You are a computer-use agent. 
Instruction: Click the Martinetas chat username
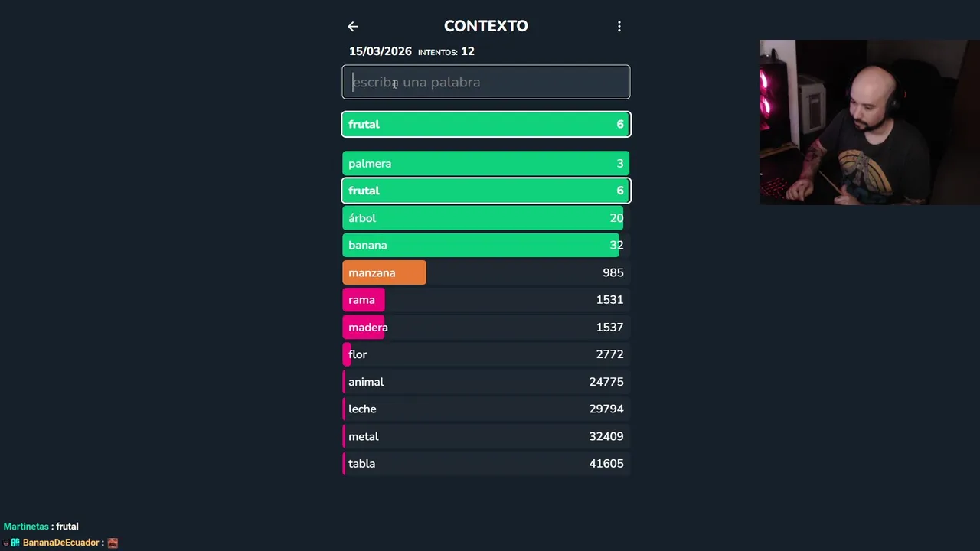click(x=26, y=527)
